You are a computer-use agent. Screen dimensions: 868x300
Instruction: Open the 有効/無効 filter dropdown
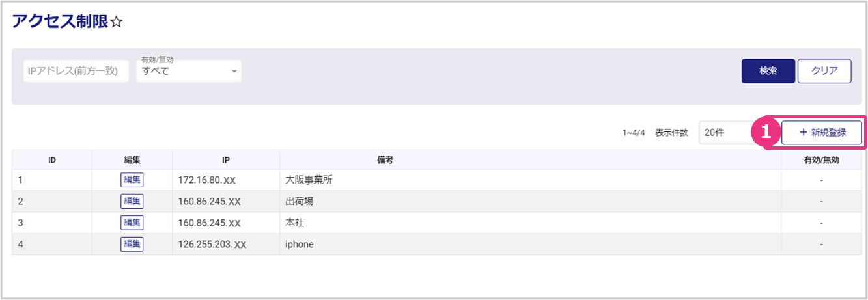(188, 71)
